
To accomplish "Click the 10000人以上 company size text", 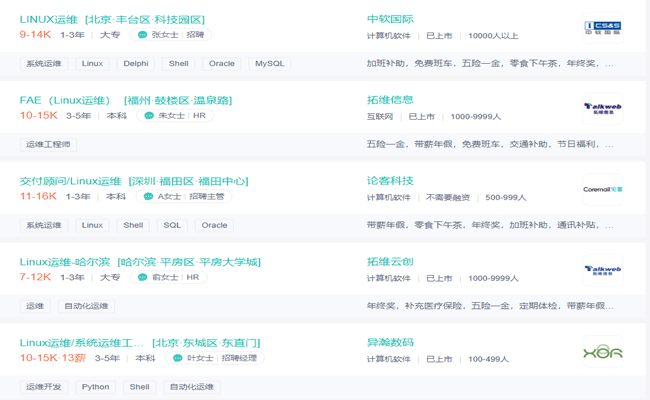I will pyautogui.click(x=493, y=36).
